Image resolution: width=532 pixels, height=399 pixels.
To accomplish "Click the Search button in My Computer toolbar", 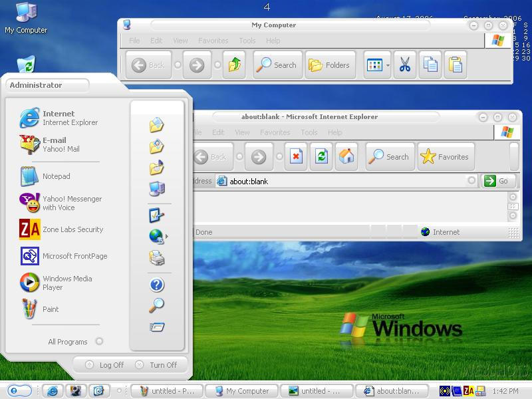I will pos(277,65).
